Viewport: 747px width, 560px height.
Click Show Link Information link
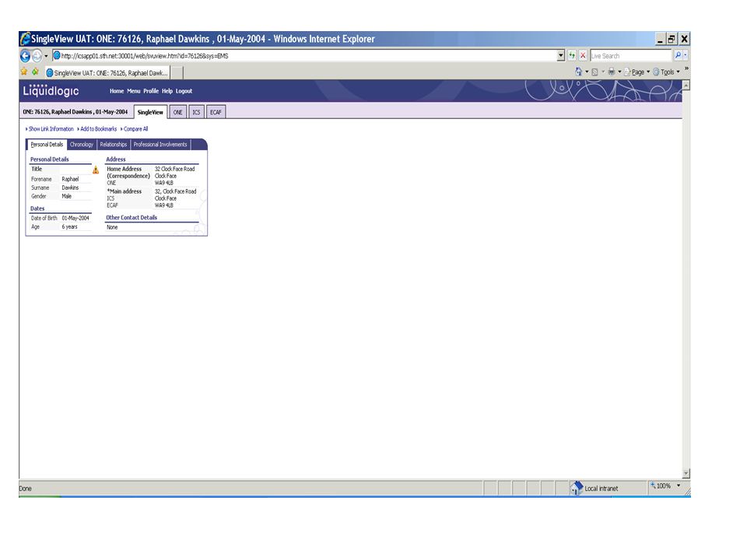(51, 129)
